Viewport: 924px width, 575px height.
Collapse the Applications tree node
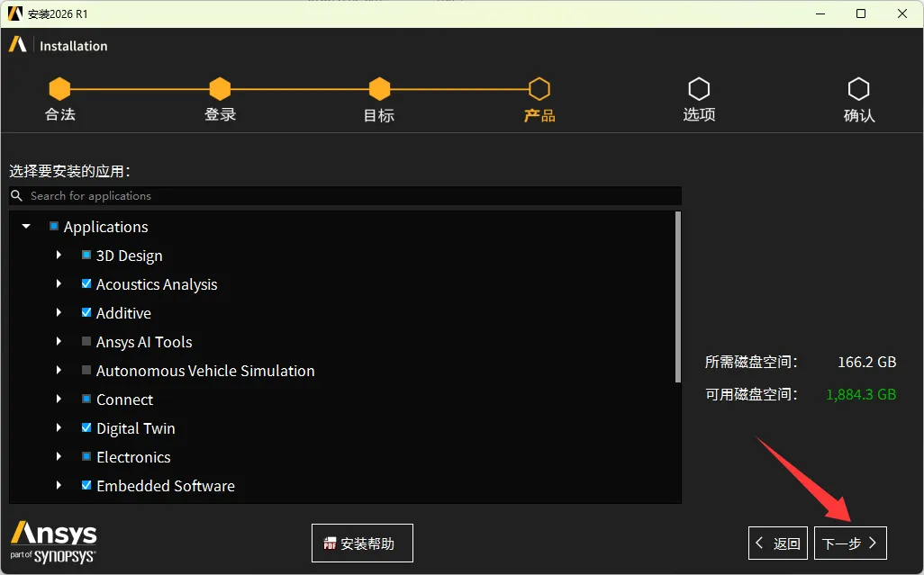(26, 226)
